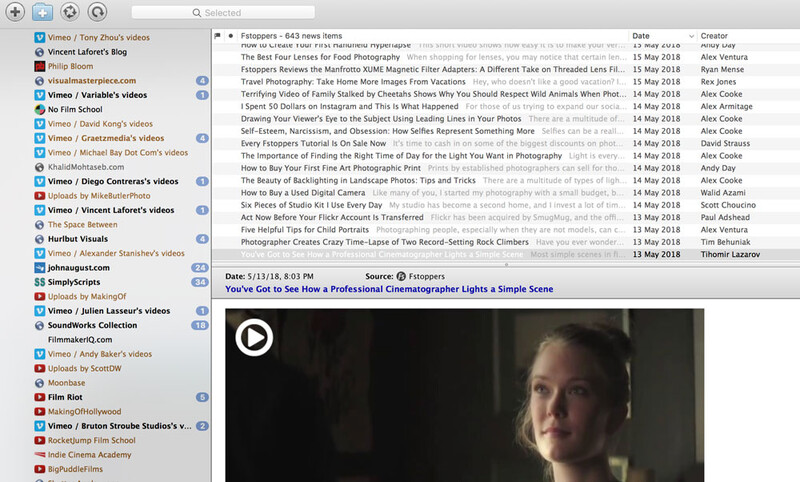Viewport: 800px width, 482px height.
Task: Select the RocketJump Film School icon
Action: (39, 440)
